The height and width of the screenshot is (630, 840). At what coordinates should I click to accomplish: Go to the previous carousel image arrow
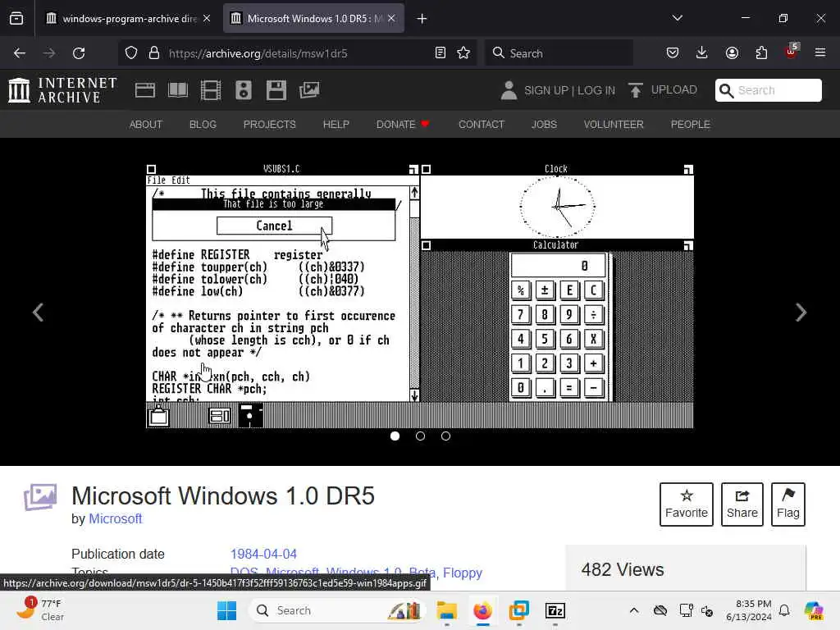38,313
